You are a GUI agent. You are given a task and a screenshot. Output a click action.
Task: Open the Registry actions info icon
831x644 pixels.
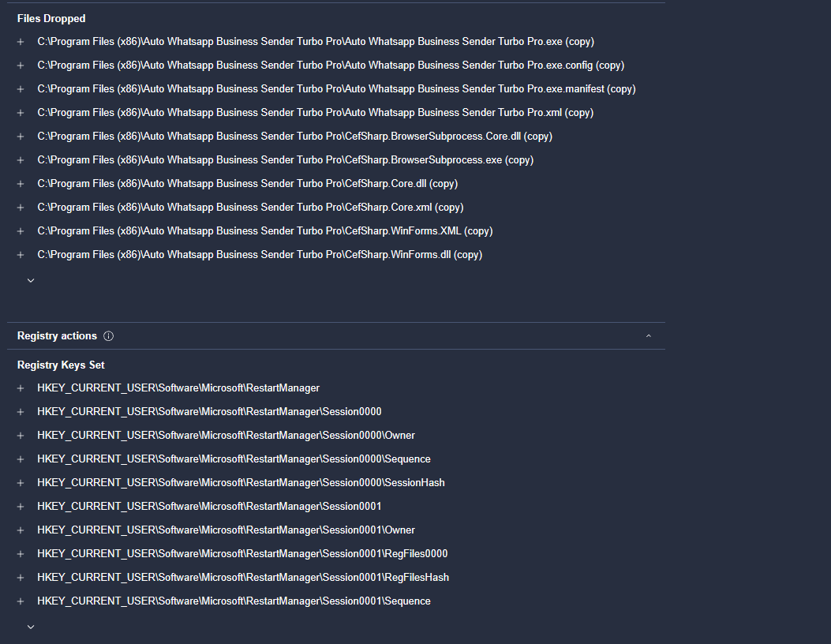pyautogui.click(x=109, y=336)
